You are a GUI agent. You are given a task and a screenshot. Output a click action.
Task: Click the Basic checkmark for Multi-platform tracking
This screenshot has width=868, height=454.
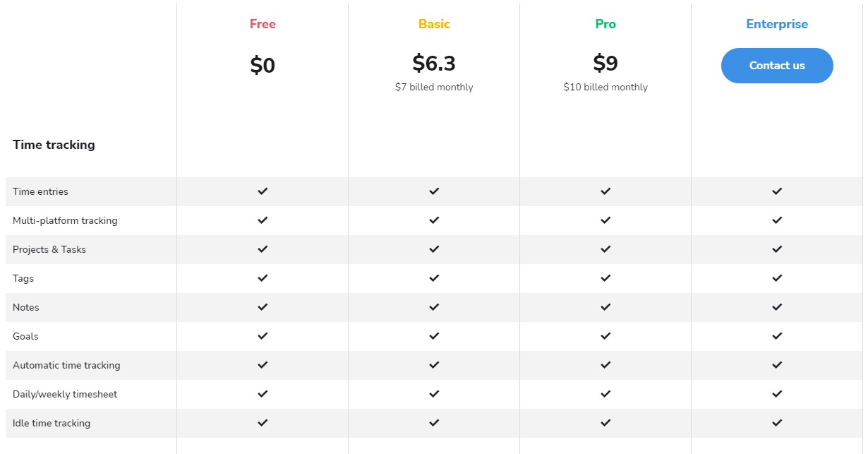[434, 220]
